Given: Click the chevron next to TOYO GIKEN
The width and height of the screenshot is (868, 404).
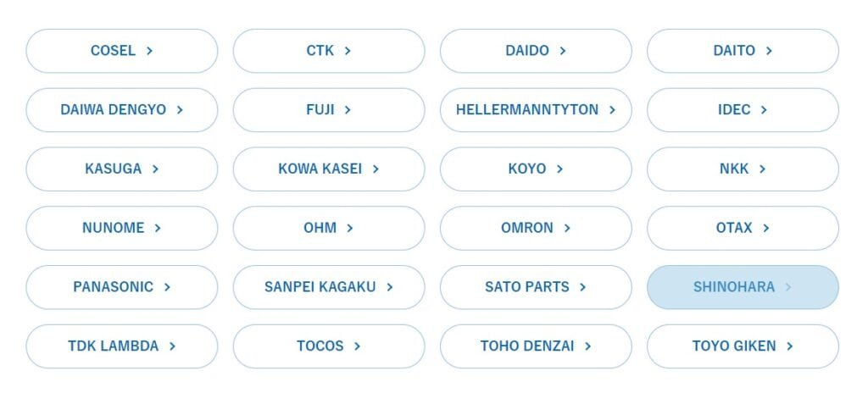Looking at the screenshot, I should tap(789, 346).
